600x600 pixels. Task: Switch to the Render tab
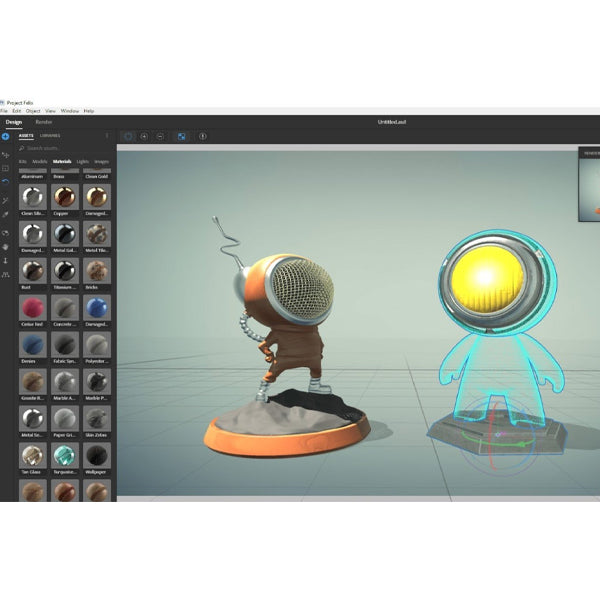(44, 122)
